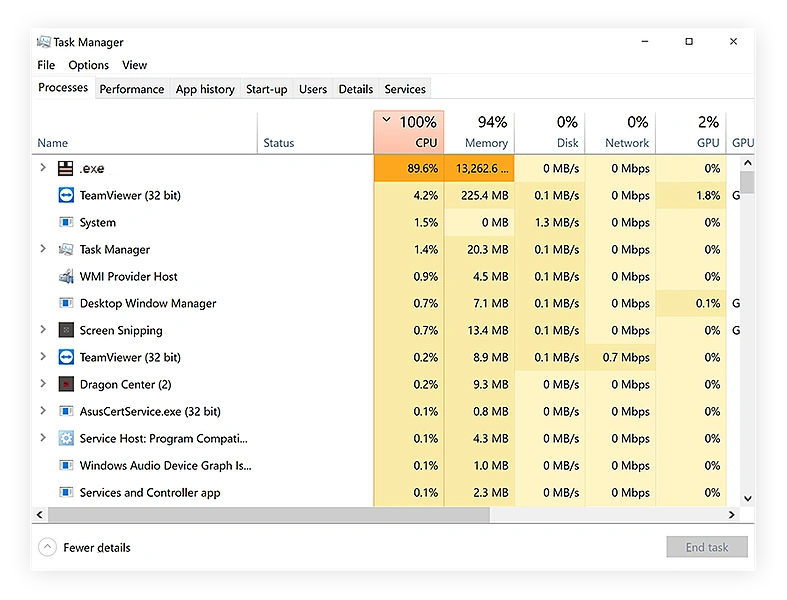Click the Dragon Center icon
The height and width of the screenshot is (600, 787).
click(66, 385)
